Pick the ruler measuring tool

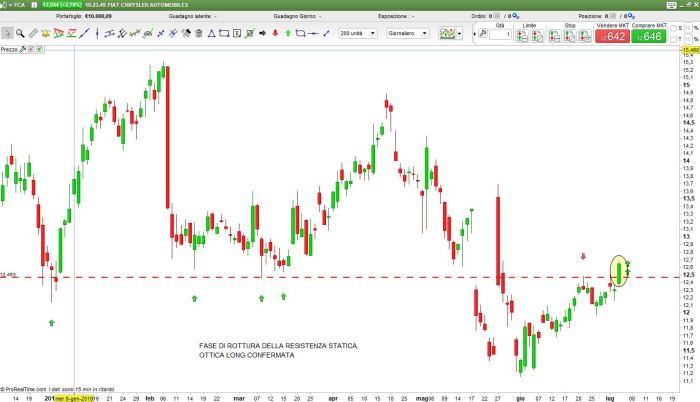[33, 33]
